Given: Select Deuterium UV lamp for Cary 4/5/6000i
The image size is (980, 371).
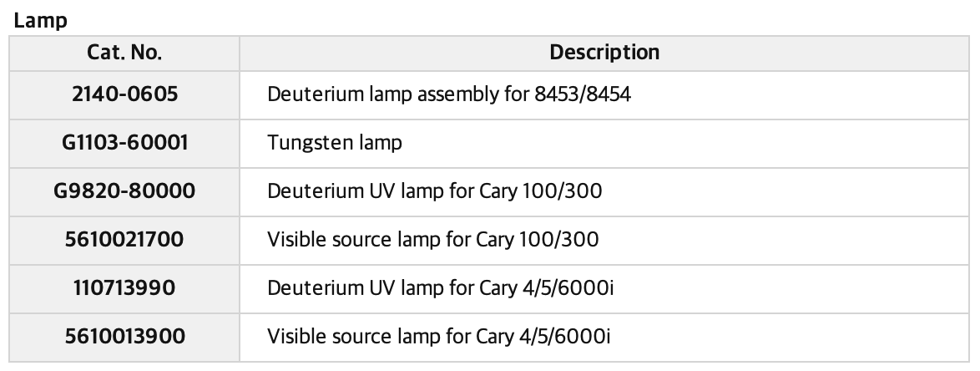Looking at the screenshot, I should pyautogui.click(x=440, y=287).
